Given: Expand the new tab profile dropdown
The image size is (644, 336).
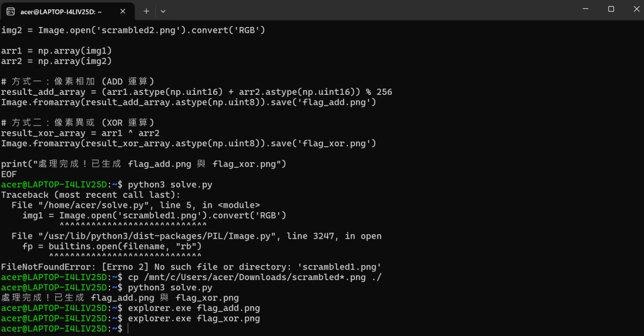Looking at the screenshot, I should 163,11.
